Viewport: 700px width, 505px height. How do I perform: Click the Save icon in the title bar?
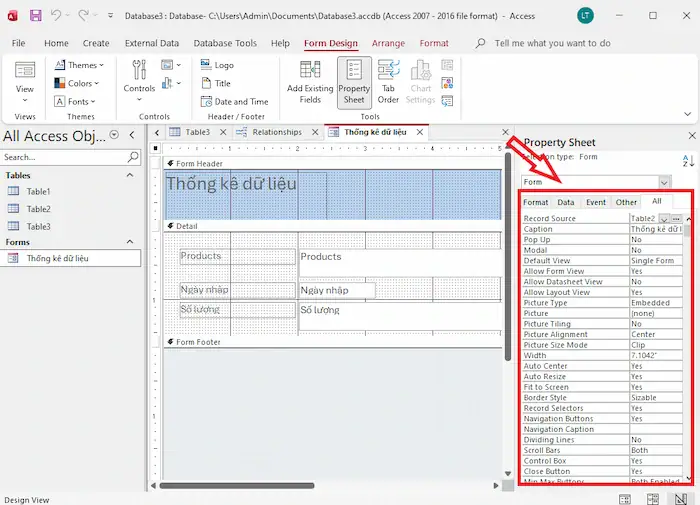click(x=36, y=16)
